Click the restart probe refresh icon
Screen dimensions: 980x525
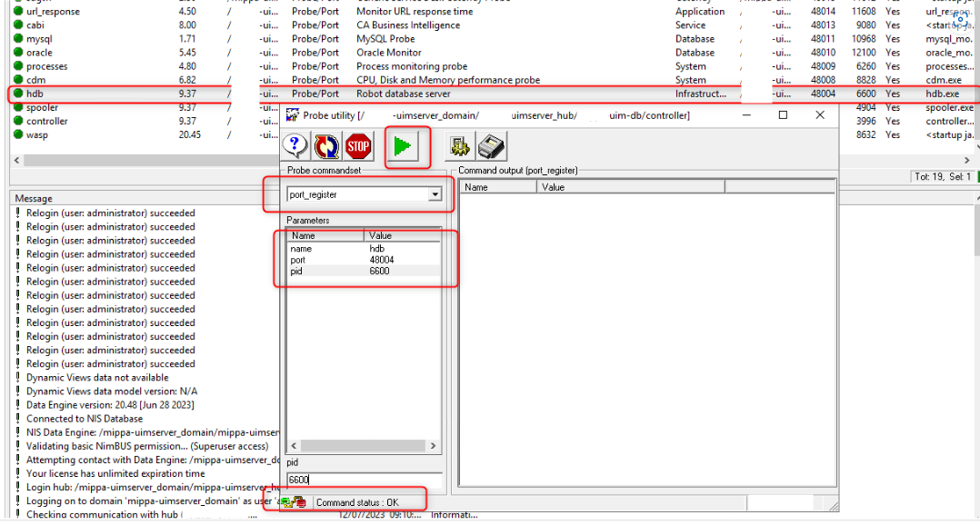point(326,146)
